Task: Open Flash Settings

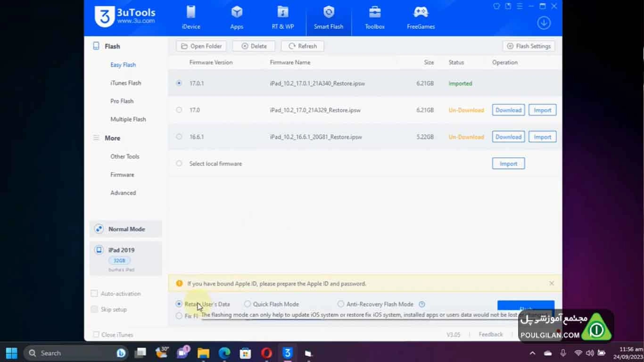Action: [528, 46]
